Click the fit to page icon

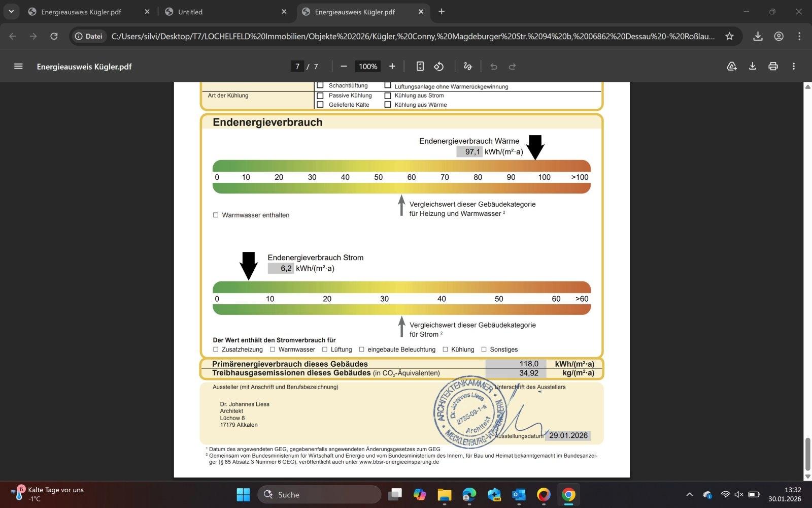pyautogui.click(x=420, y=67)
